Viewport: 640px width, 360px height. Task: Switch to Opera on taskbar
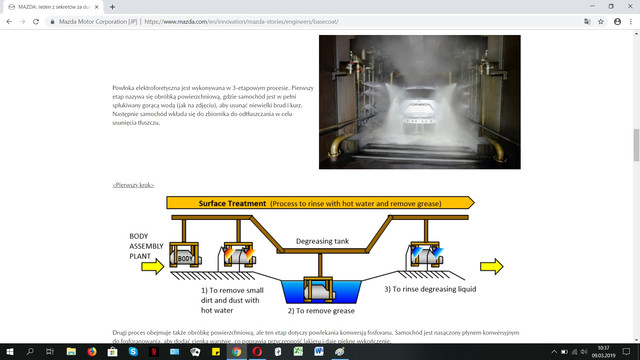pos(257,351)
